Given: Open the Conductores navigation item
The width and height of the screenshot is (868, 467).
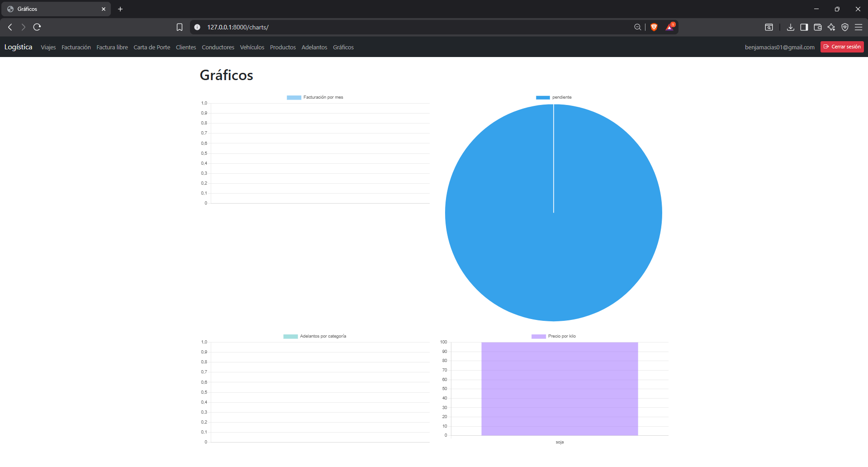Looking at the screenshot, I should pyautogui.click(x=218, y=48).
